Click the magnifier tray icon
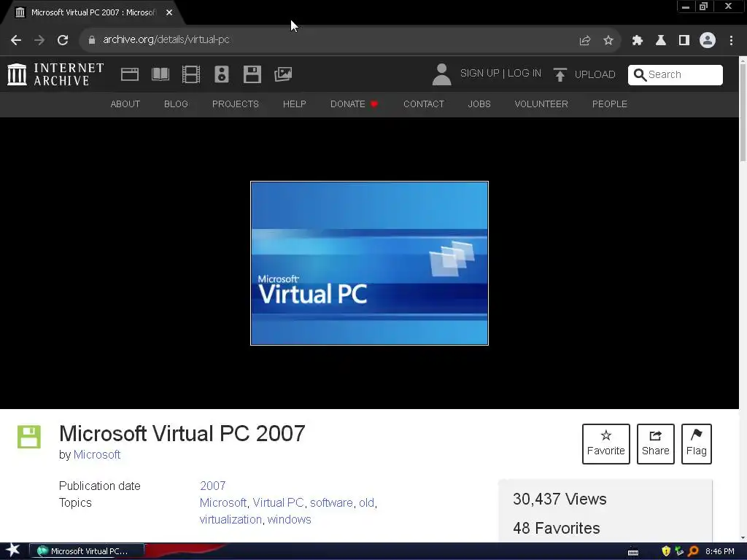The image size is (747, 560). pyautogui.click(x=693, y=551)
